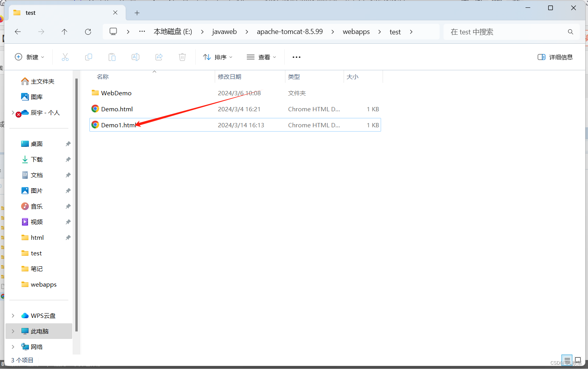Click the Paste clipboard icon
This screenshot has width=588, height=369.
tap(112, 57)
